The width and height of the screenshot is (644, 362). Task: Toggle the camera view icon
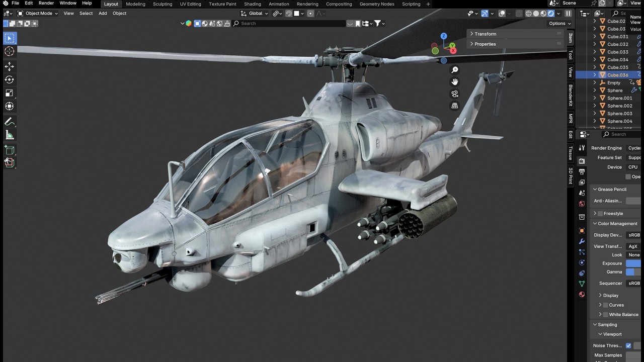point(455,94)
